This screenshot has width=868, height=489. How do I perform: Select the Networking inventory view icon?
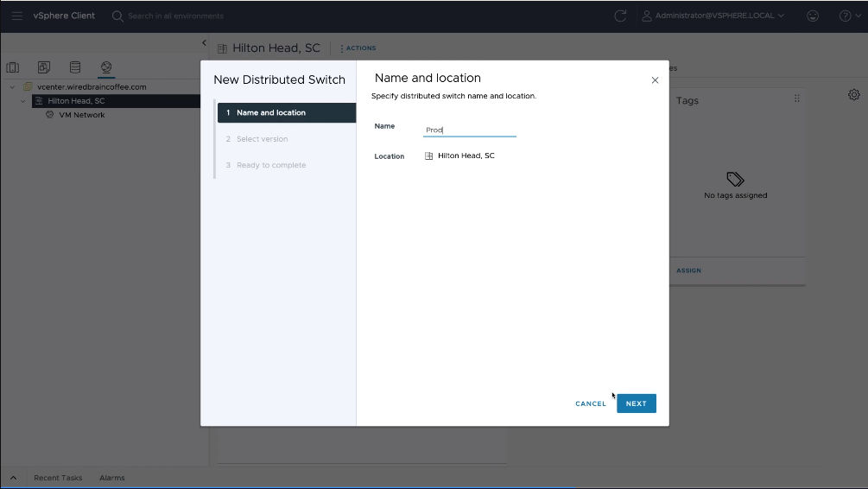point(106,67)
